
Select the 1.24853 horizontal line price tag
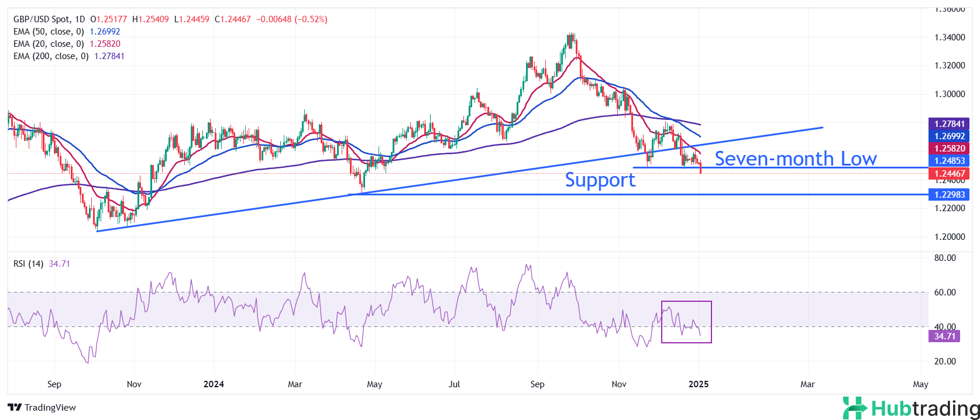coord(949,161)
